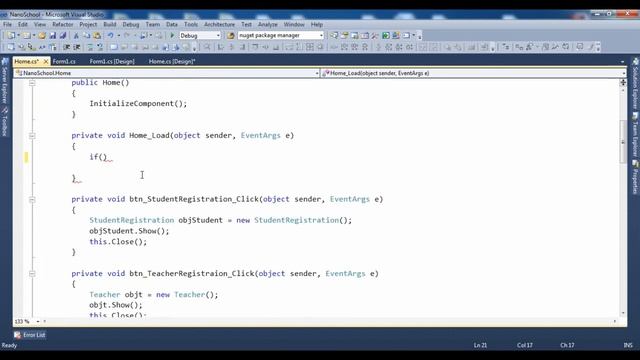Open the Undo history dropdown arrow
Viewport: 640px width, 360px height.
pos(118,36)
